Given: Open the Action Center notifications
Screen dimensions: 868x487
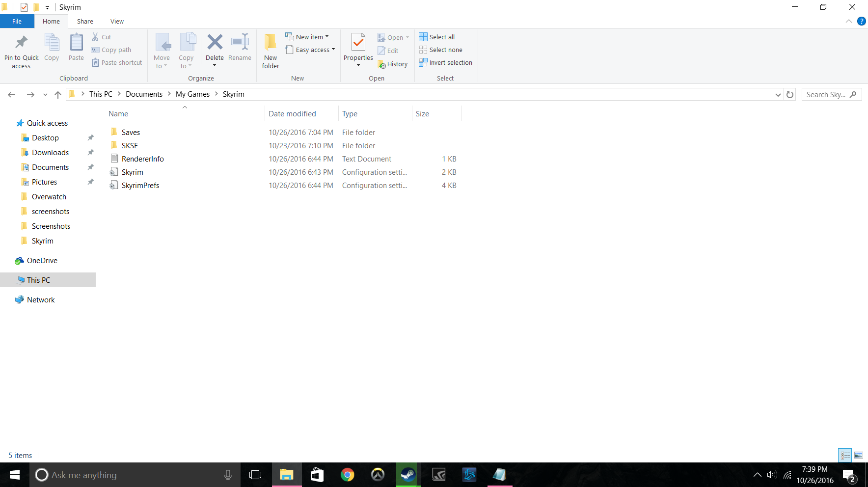Looking at the screenshot, I should coord(849,475).
